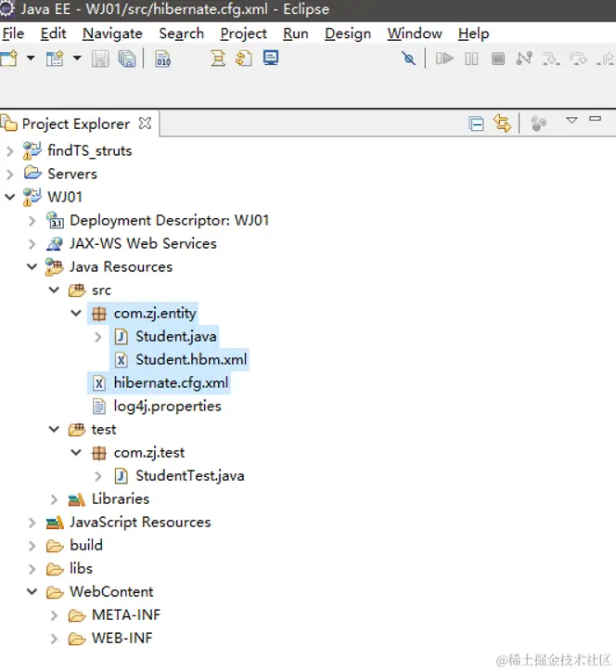Collapse the WebContent folder

pos(32,591)
